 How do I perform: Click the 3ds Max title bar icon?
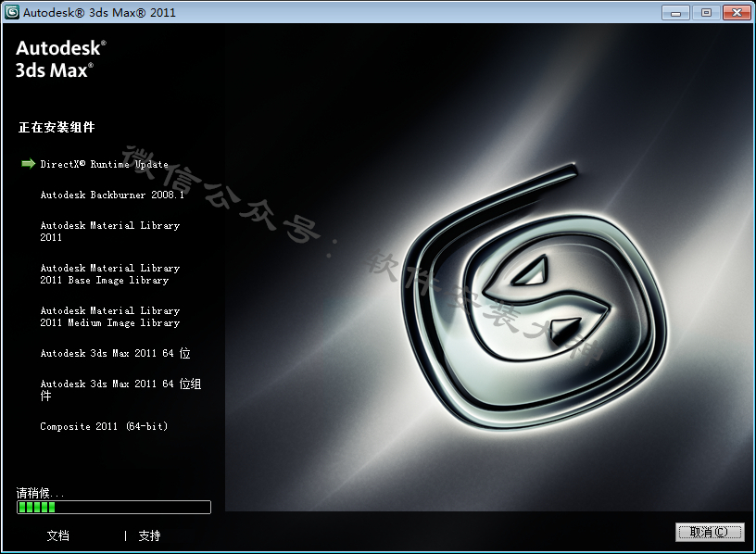click(12, 12)
